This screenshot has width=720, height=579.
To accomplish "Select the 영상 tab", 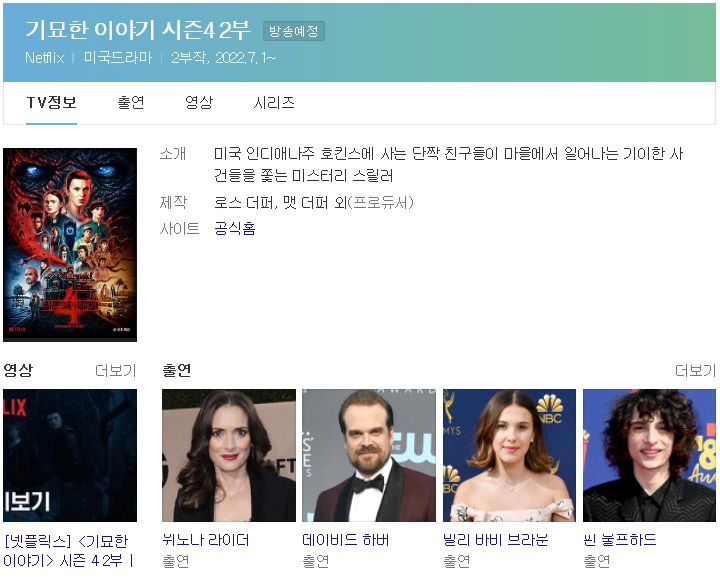I will pyautogui.click(x=199, y=103).
